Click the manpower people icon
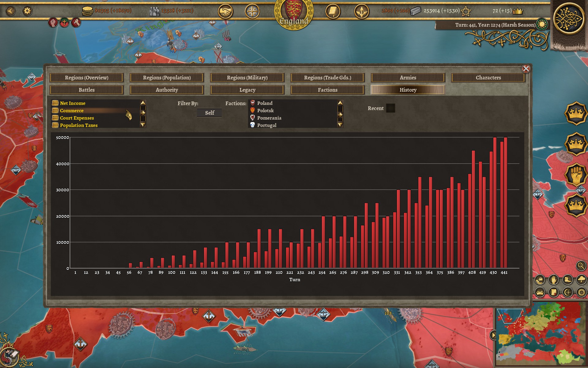 pos(154,11)
